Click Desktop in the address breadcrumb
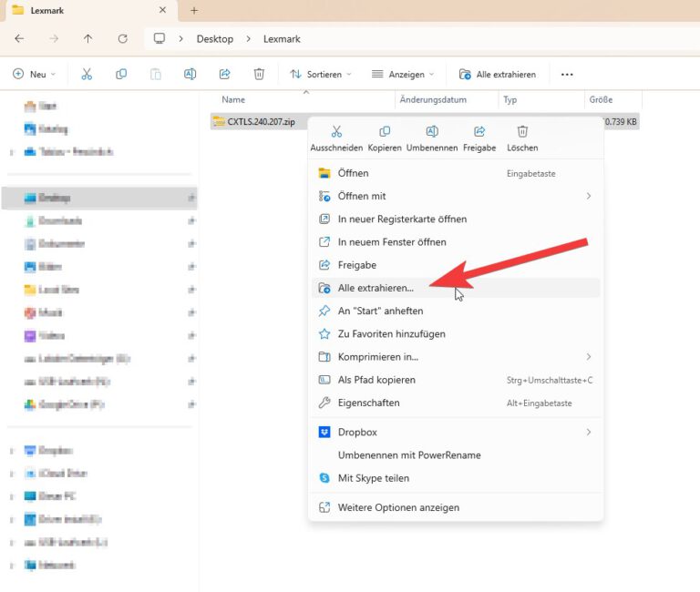Screen dimensions: 700x592 [x=215, y=39]
